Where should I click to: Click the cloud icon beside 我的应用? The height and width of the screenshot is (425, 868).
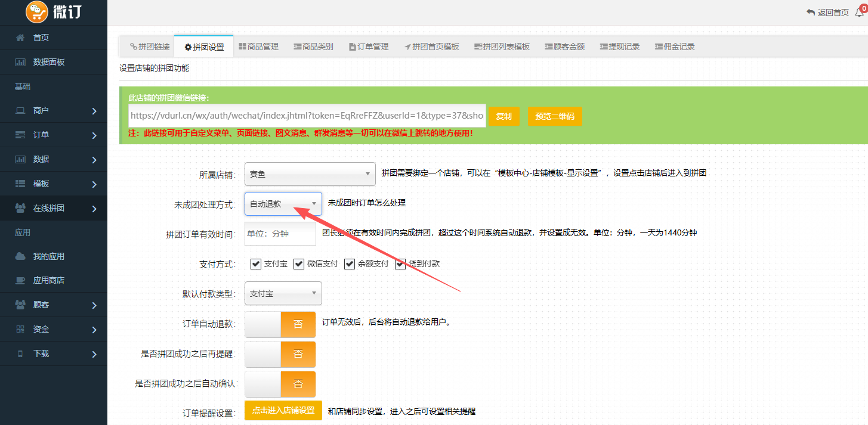point(20,256)
